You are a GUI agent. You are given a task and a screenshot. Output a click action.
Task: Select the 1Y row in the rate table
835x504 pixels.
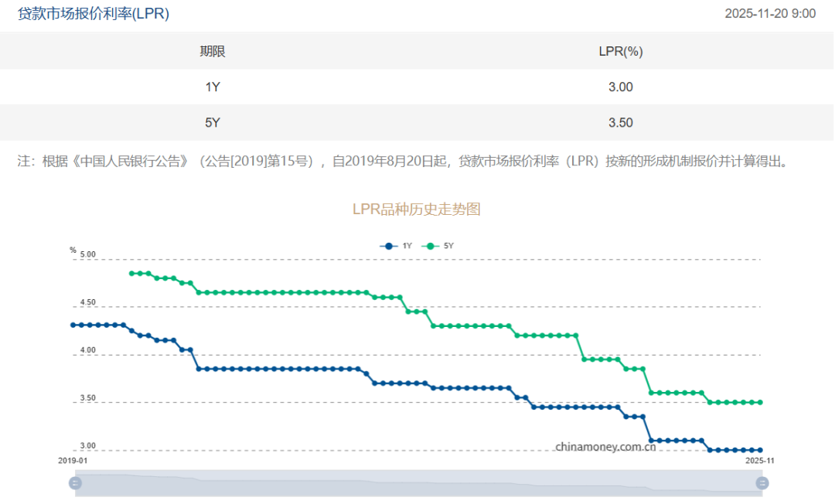point(417,87)
